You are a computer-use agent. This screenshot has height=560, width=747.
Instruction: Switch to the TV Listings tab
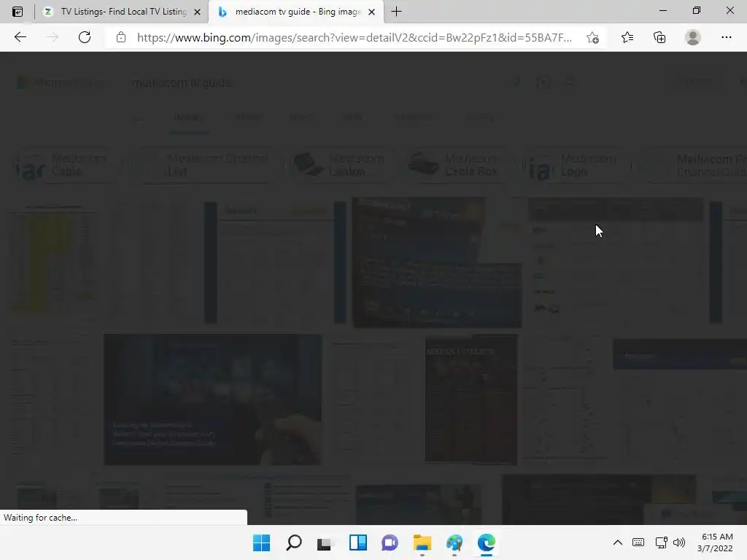pos(122,12)
